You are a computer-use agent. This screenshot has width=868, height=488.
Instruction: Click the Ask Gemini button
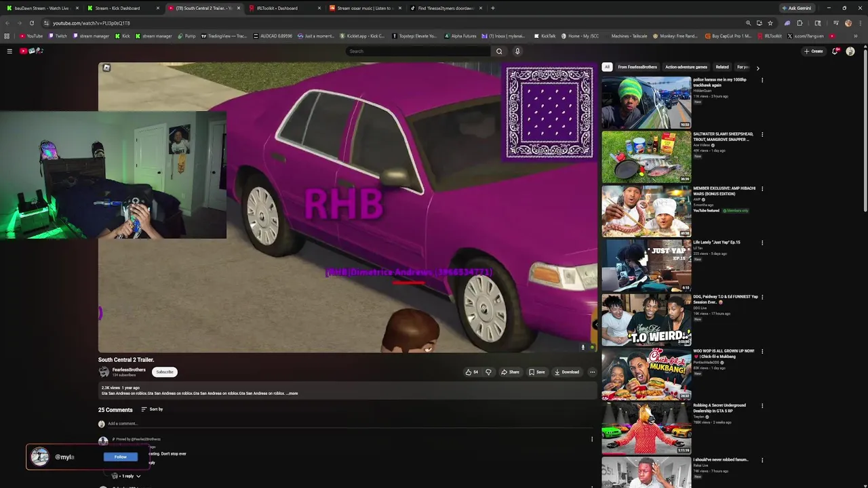[796, 8]
